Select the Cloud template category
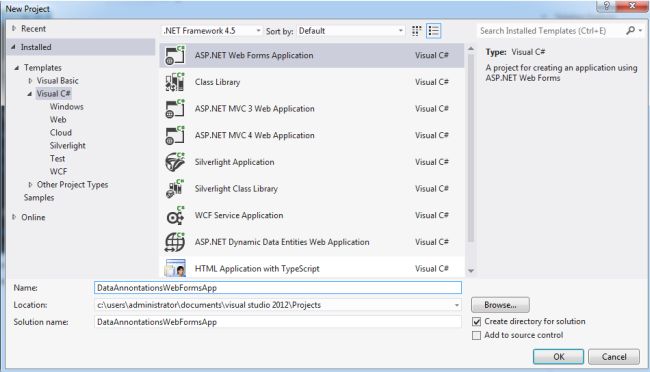 click(61, 133)
